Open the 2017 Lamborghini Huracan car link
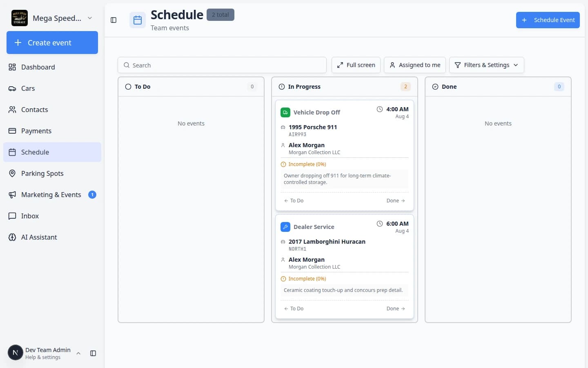Viewport: 588px width, 368px height. [x=327, y=242]
